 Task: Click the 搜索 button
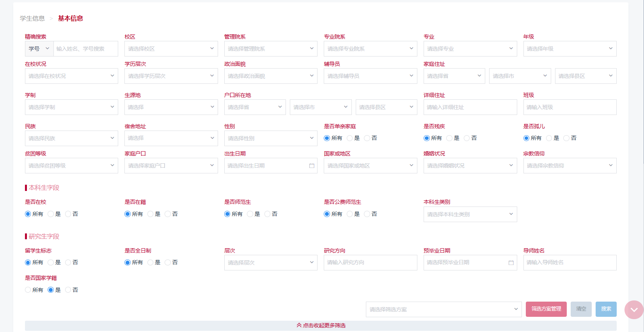point(606,309)
